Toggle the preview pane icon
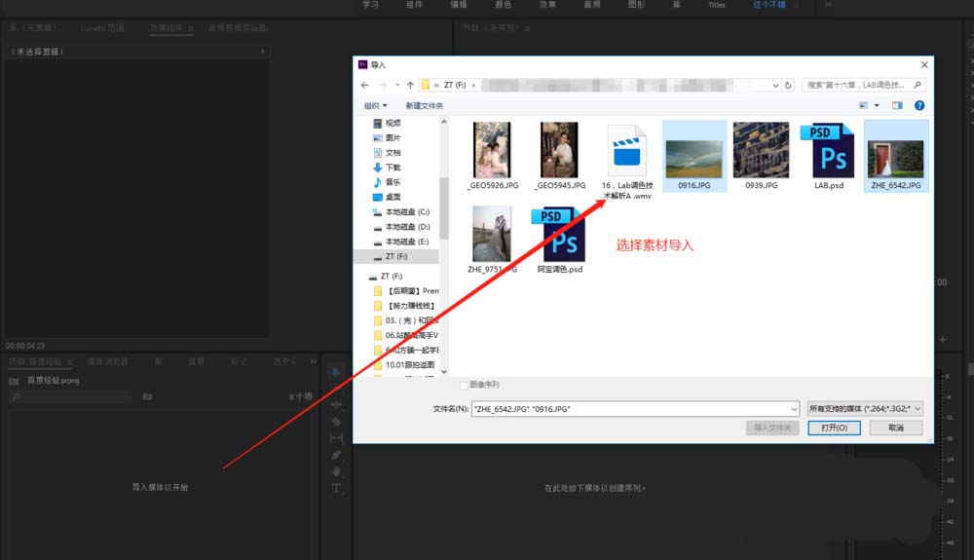The image size is (974, 560). tap(897, 105)
